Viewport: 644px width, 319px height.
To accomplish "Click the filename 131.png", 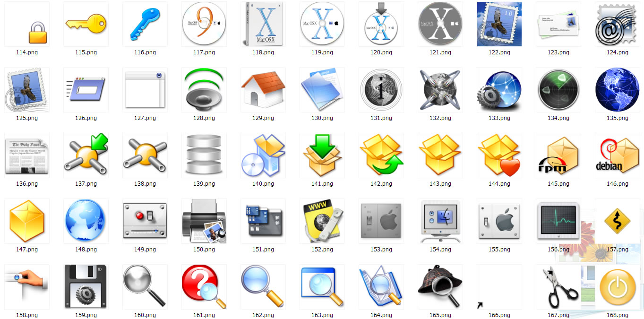I will [x=381, y=118].
